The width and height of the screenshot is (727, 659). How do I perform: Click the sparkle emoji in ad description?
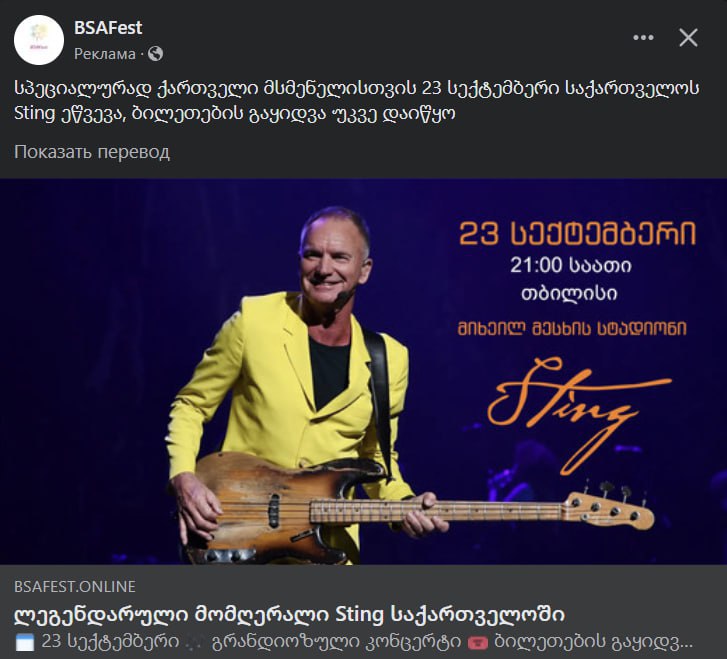pyautogui.click(x=195, y=640)
